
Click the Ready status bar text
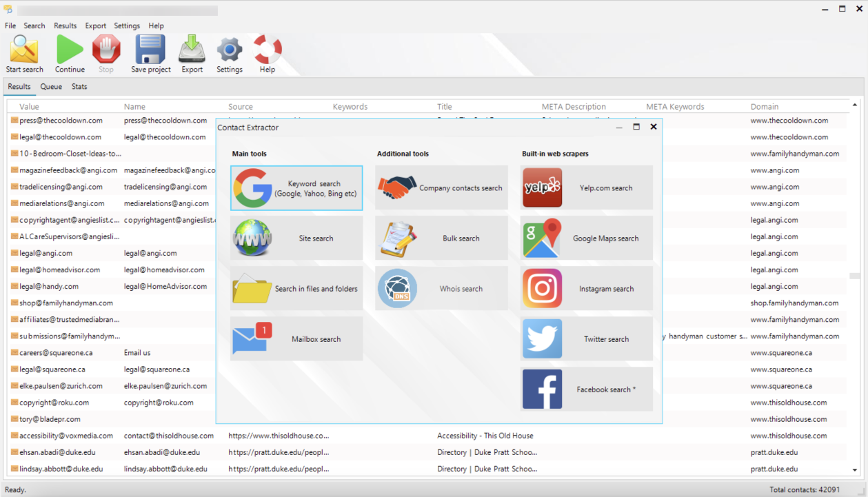15,489
